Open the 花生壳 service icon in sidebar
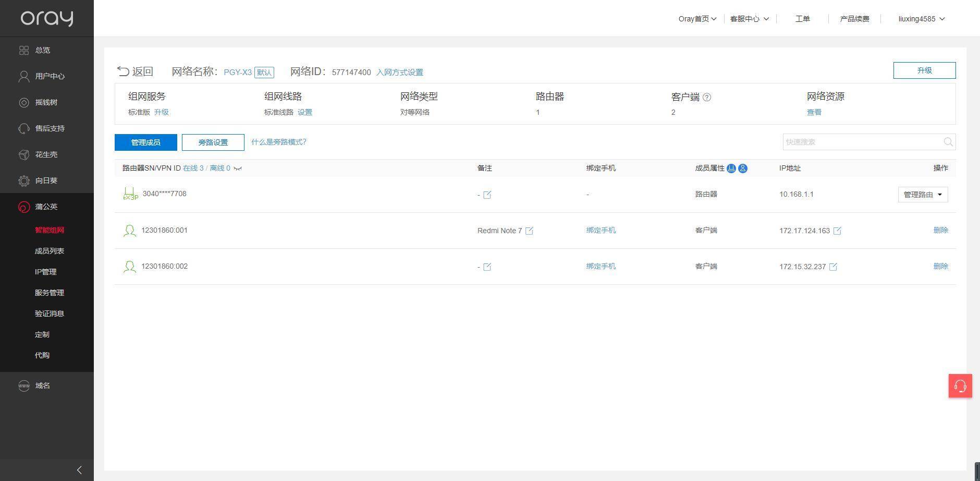The width and height of the screenshot is (980, 481). (24, 154)
